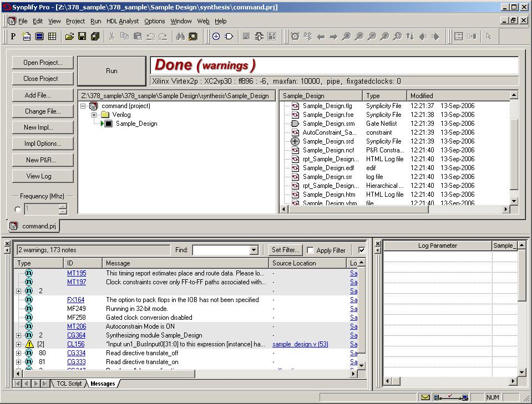The height and width of the screenshot is (404, 532).
Task: Click the binoculars Find icon
Action: tap(180, 36)
